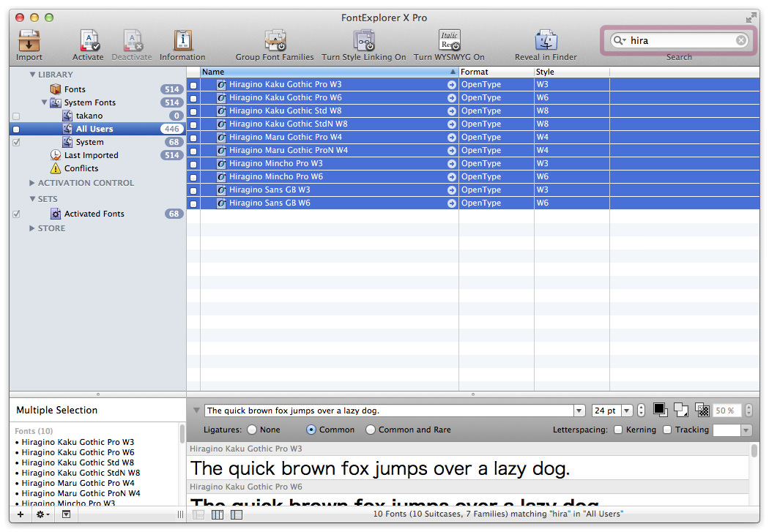Open the gear action menu
The width and height of the screenshot is (769, 532).
click(42, 514)
